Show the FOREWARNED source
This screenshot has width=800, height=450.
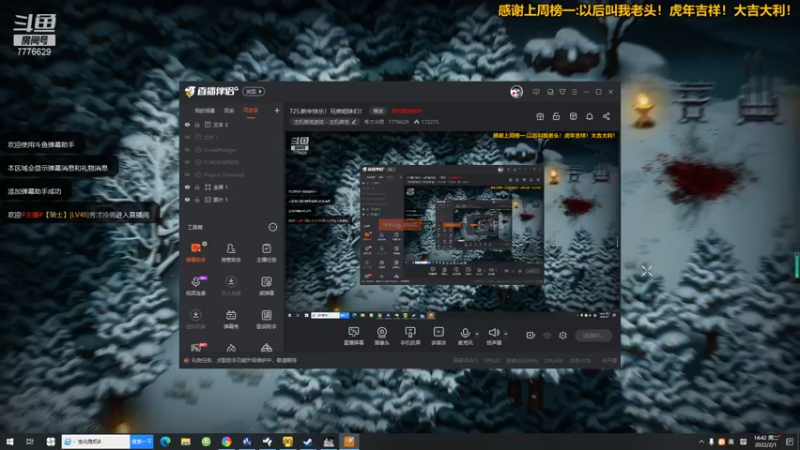pos(187,162)
